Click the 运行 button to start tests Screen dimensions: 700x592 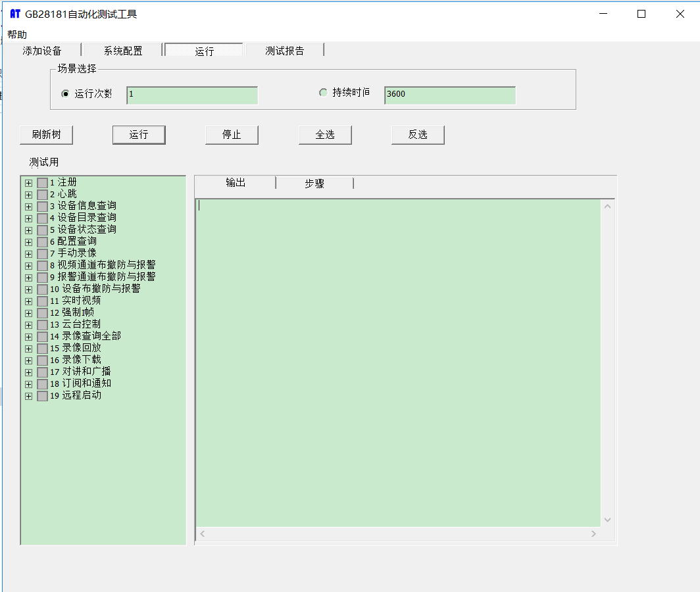click(139, 135)
